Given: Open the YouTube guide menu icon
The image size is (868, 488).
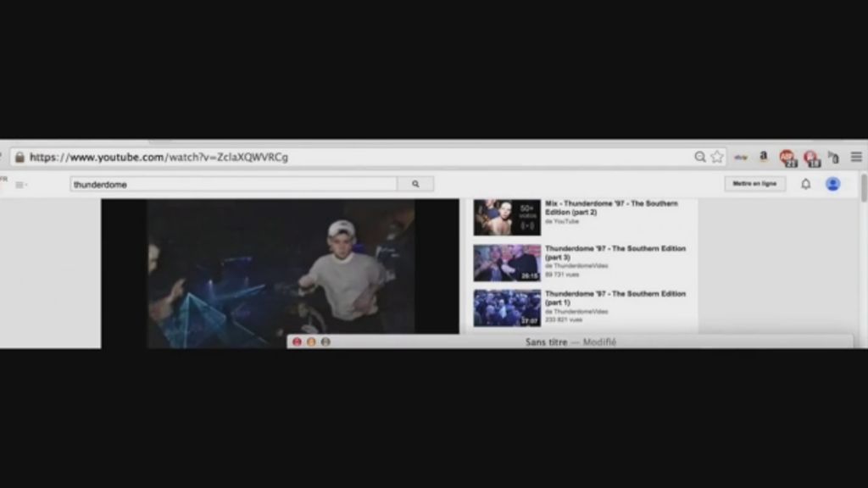Looking at the screenshot, I should pyautogui.click(x=20, y=185).
